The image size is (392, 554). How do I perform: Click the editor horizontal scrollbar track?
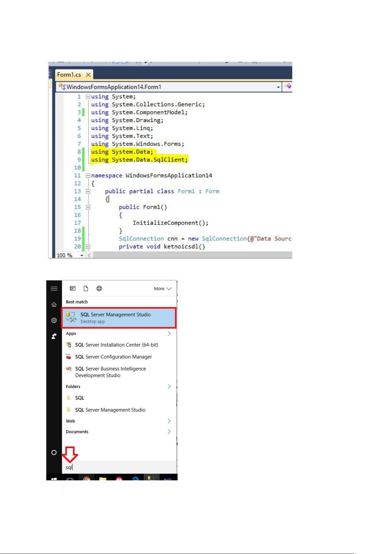tap(192, 255)
